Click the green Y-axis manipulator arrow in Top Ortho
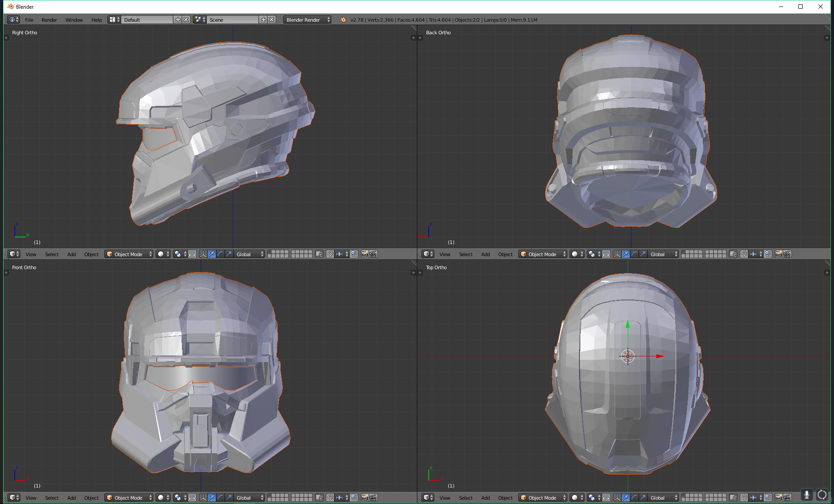This screenshot has height=504, width=834. [x=628, y=325]
